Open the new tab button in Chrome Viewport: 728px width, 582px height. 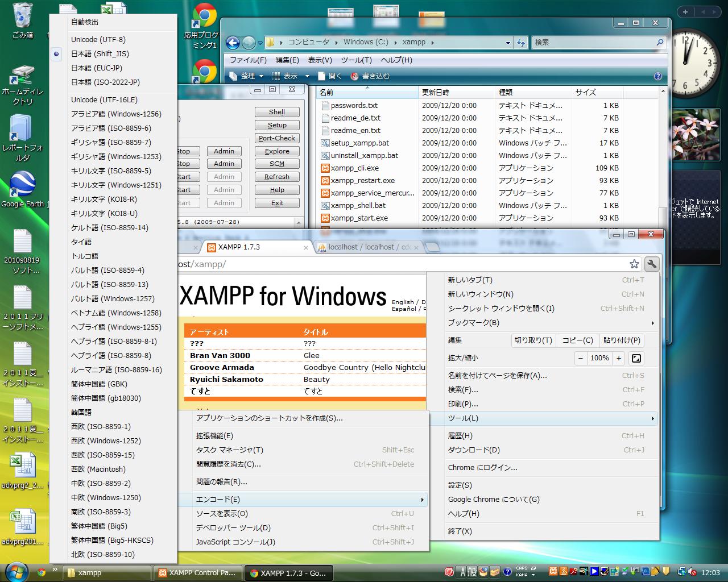[432, 247]
